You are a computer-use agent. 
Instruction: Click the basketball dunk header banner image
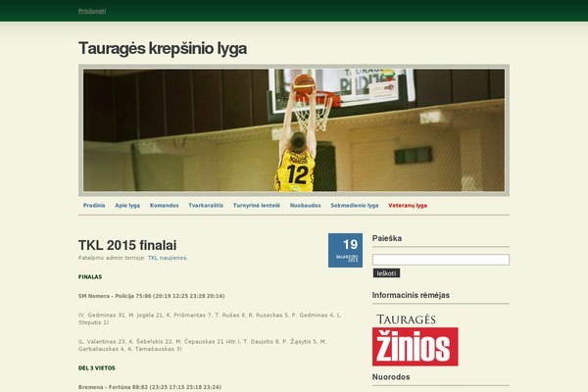294,130
